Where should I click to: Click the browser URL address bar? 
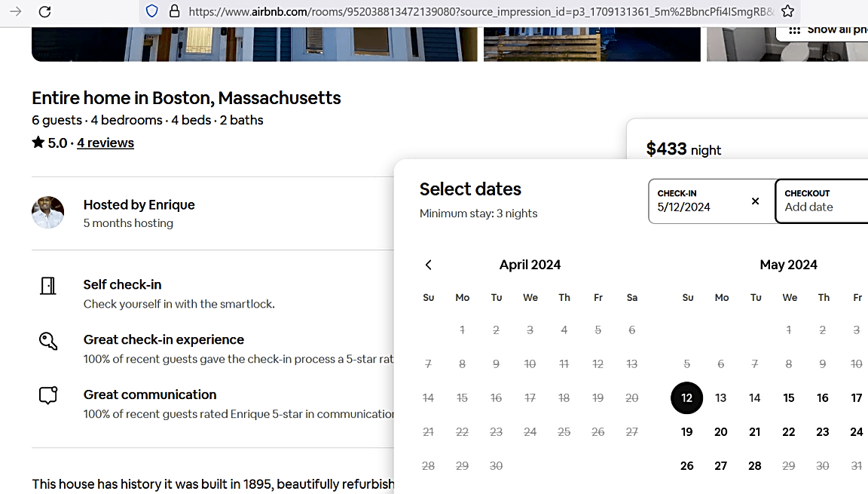(481, 11)
